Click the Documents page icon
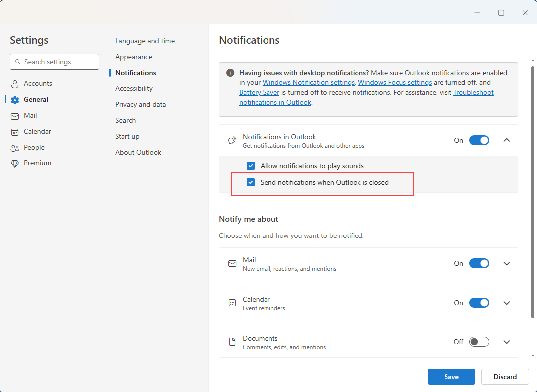537x392 pixels. (232, 342)
